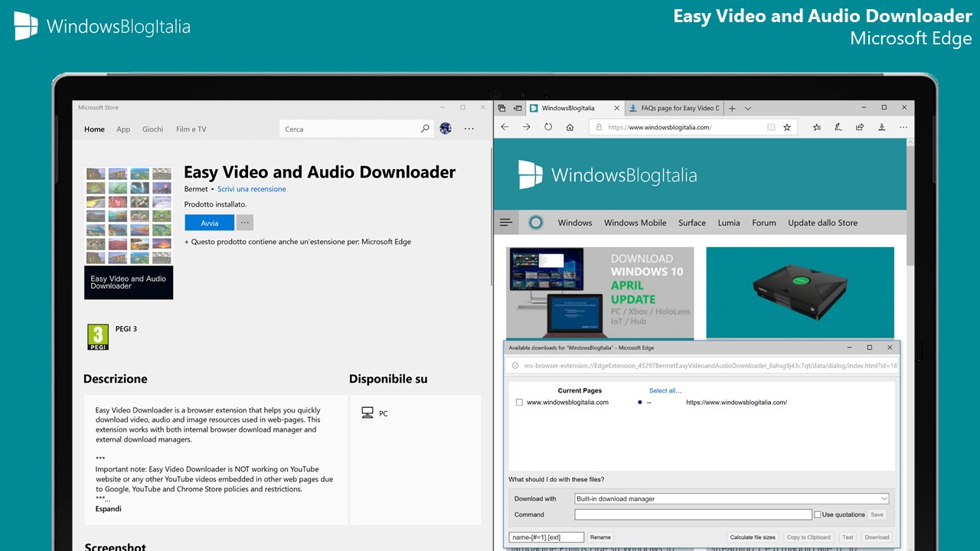This screenshot has height=551, width=980.
Task: Click the PEGI 3 rating badge
Action: click(98, 337)
